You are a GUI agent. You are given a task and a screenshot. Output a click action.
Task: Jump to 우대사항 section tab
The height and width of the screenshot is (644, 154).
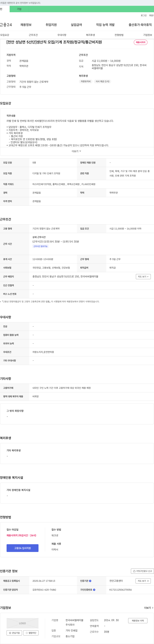pos(62,35)
